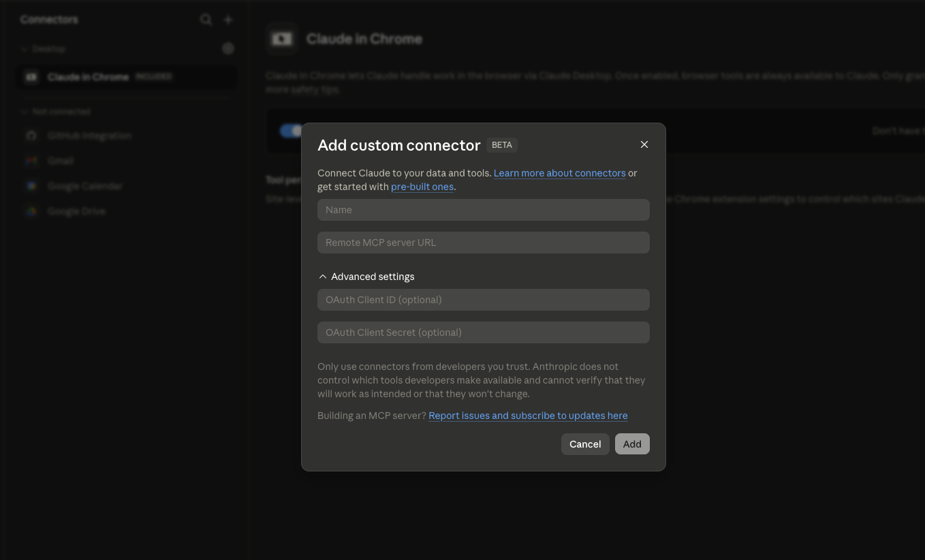Open the Learn more about connectors link

pyautogui.click(x=560, y=173)
